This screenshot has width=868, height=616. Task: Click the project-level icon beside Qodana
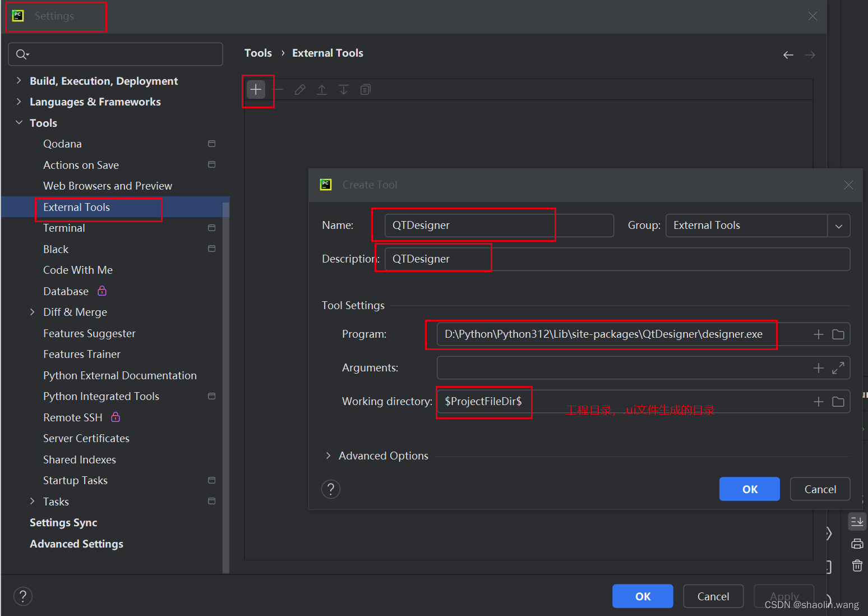tap(211, 144)
